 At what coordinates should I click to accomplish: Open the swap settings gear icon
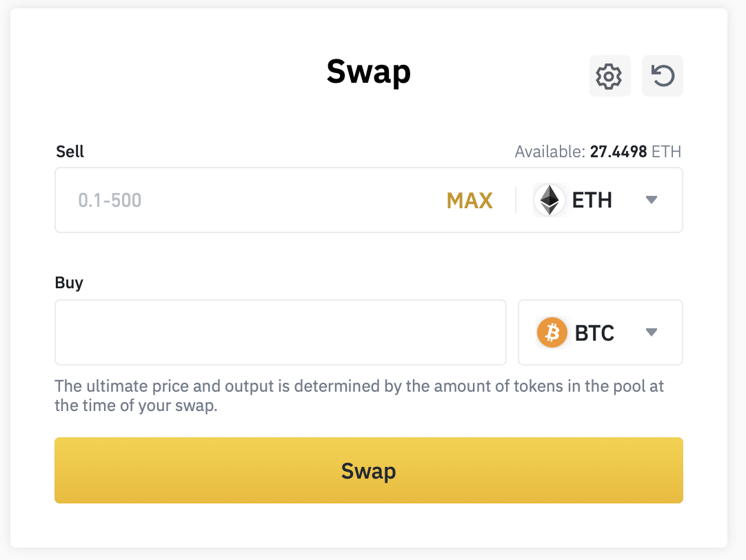pyautogui.click(x=609, y=76)
